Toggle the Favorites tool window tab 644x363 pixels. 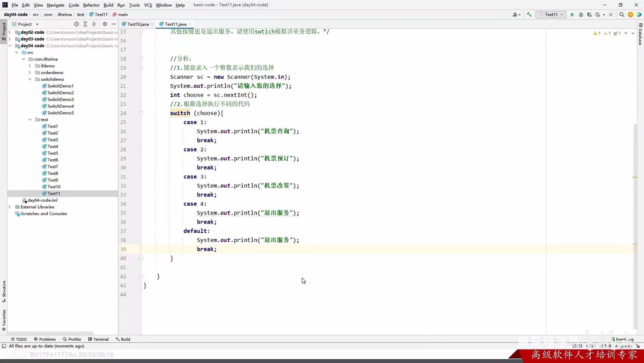pyautogui.click(x=4, y=318)
